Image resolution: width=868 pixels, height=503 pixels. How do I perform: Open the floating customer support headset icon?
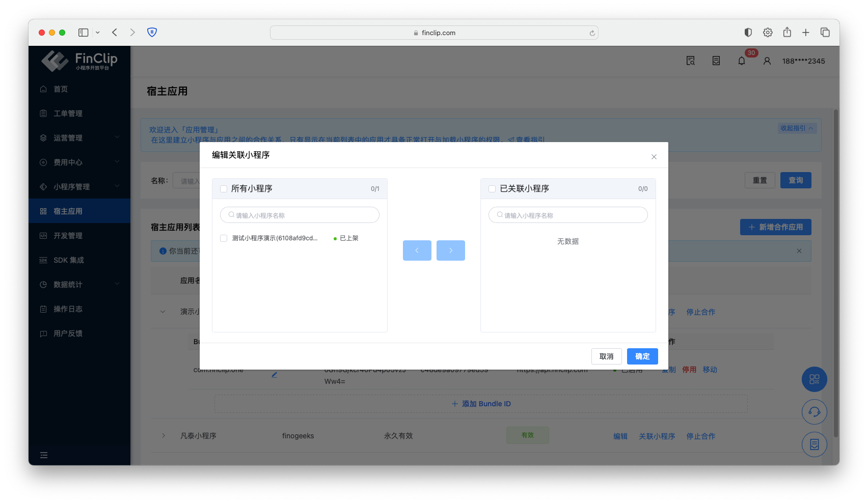pos(814,412)
